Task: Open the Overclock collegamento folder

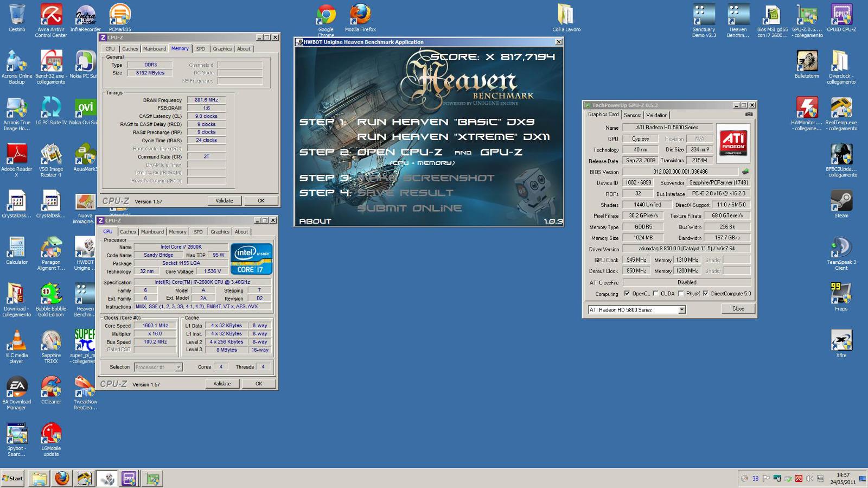Action: [841, 67]
